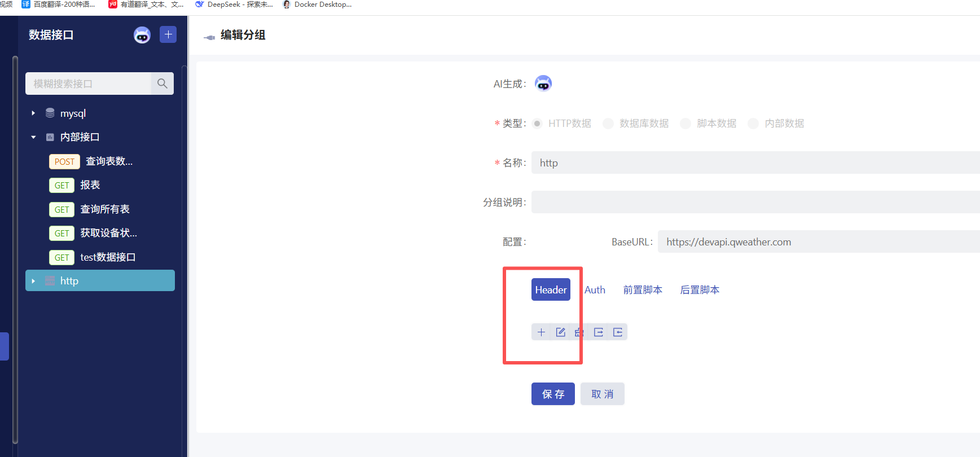Expand the mysql tree node
Screen dimensions: 980x457
tap(33, 113)
